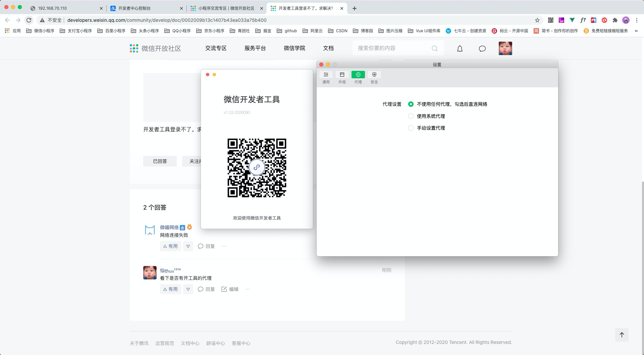Click the search magnifier icon
Viewport: 644px width, 355px height.
click(435, 48)
